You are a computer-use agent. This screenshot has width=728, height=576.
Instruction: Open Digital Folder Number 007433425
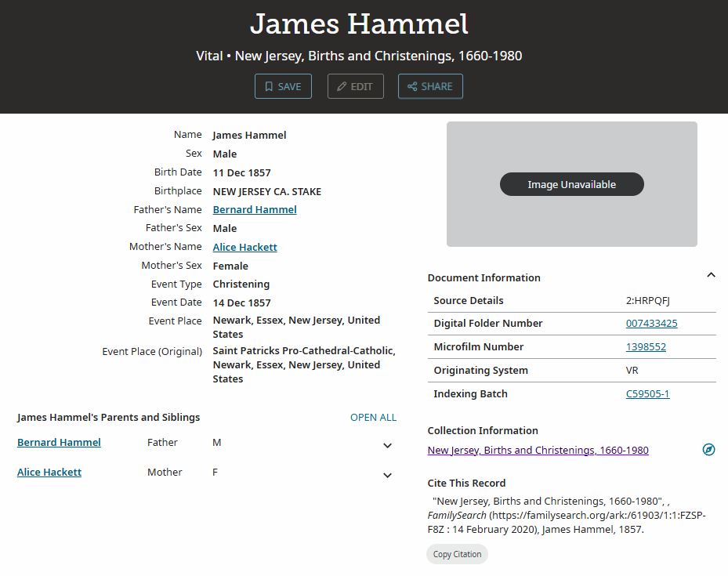pyautogui.click(x=651, y=323)
